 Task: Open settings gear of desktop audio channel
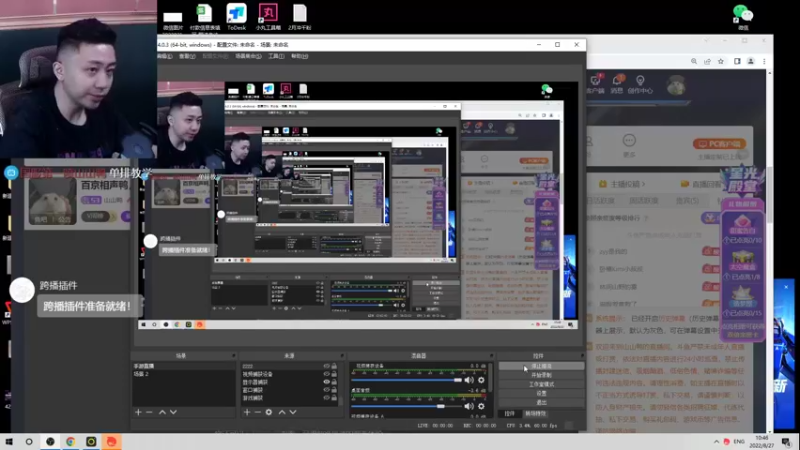[481, 406]
